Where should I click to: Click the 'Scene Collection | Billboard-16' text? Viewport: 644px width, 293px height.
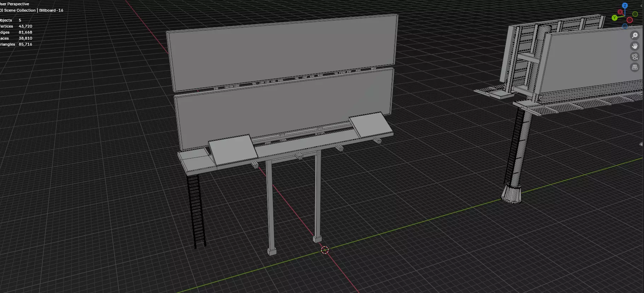[34, 10]
